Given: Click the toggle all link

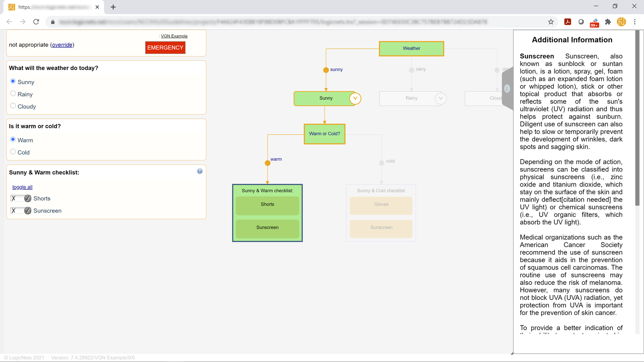Looking at the screenshot, I should pos(22,187).
